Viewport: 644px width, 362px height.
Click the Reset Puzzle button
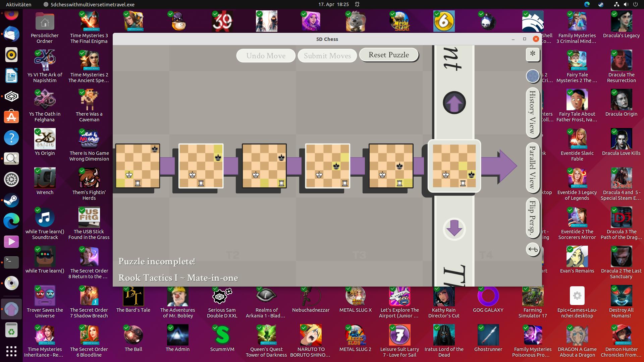[389, 55]
